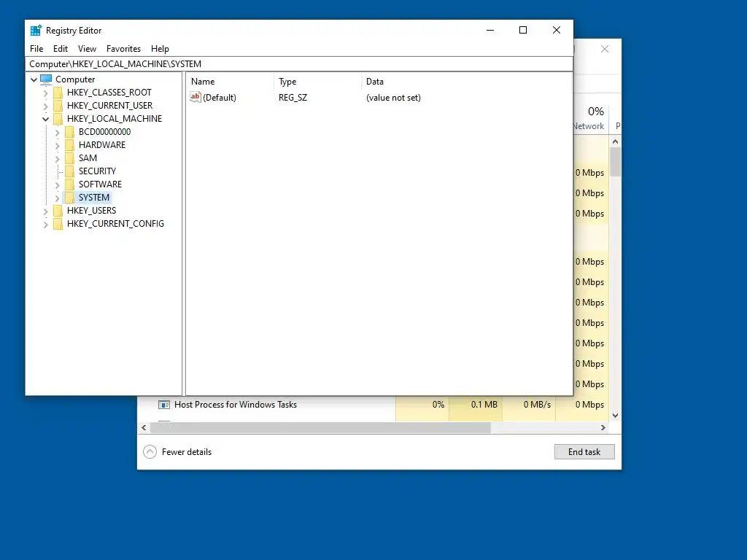The height and width of the screenshot is (560, 747).
Task: Click the Type column header
Action: pyautogui.click(x=318, y=82)
